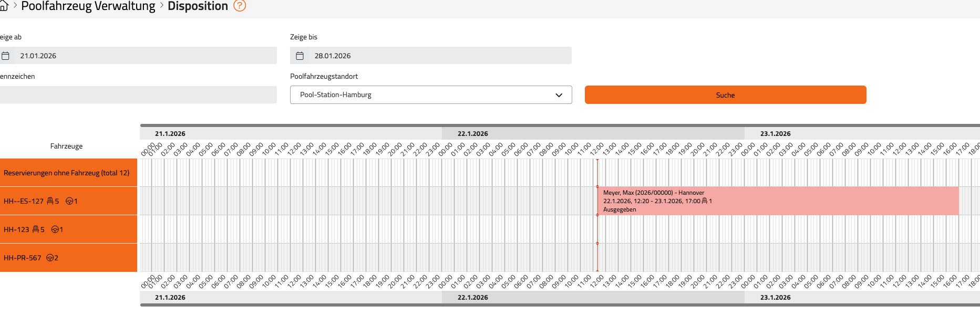The height and width of the screenshot is (316, 980).
Task: Click into the Kennzeichen text field
Action: [x=138, y=95]
